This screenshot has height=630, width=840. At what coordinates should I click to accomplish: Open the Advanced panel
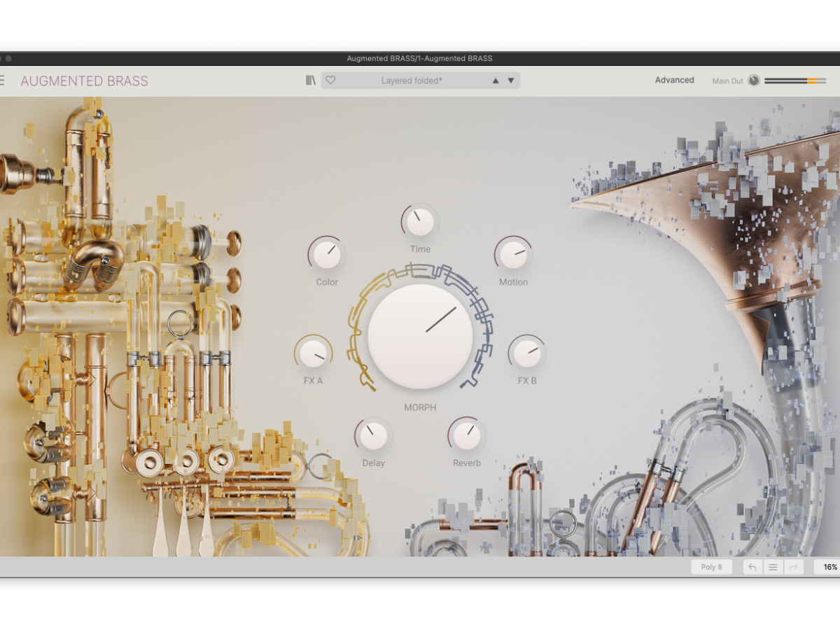[x=674, y=80]
